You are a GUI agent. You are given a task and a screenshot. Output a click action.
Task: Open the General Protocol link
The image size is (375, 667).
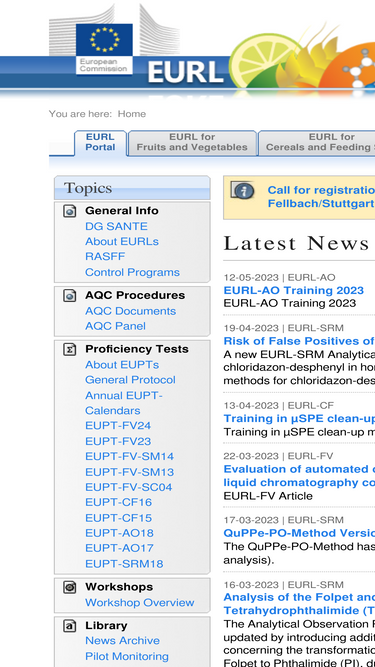(130, 380)
